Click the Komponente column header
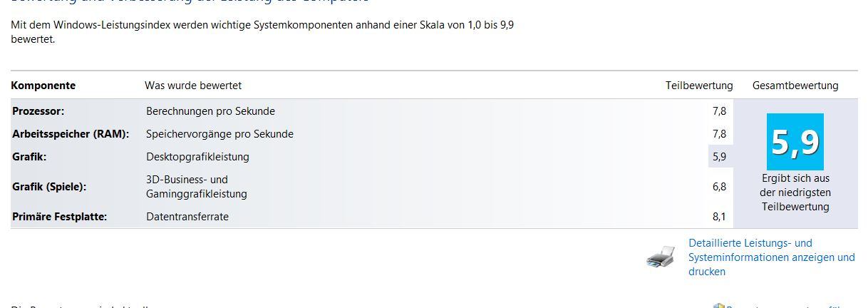This screenshot has width=868, height=308. coord(43,86)
